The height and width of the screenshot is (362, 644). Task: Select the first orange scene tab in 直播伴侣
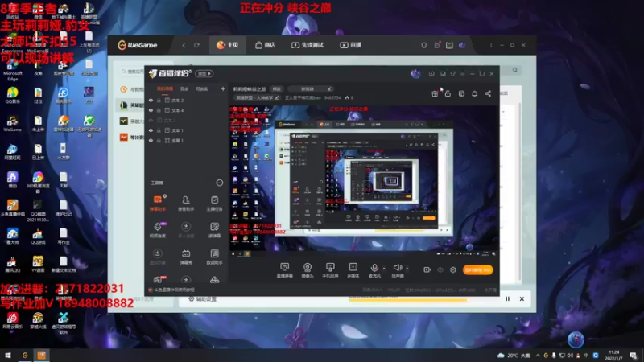pos(165,88)
